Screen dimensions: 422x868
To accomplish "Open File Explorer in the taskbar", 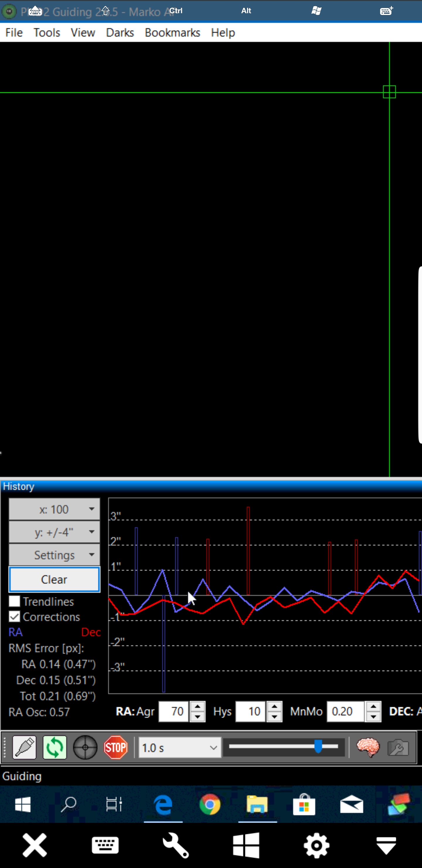I will (257, 805).
